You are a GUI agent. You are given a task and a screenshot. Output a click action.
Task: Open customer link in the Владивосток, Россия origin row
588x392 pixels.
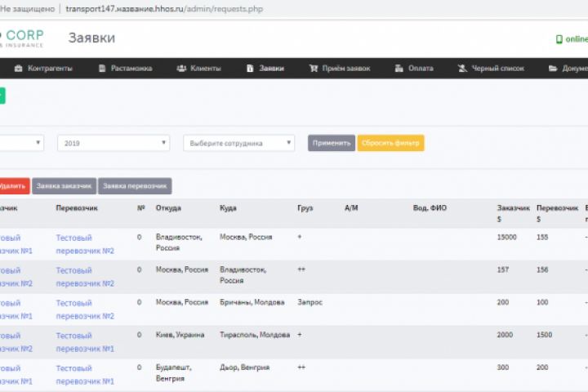pos(16,244)
